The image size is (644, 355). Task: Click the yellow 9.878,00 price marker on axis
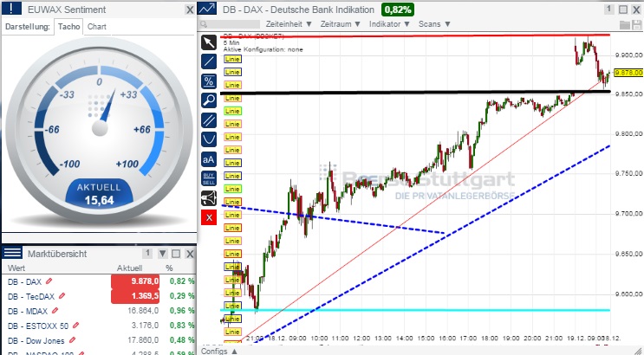click(628, 73)
